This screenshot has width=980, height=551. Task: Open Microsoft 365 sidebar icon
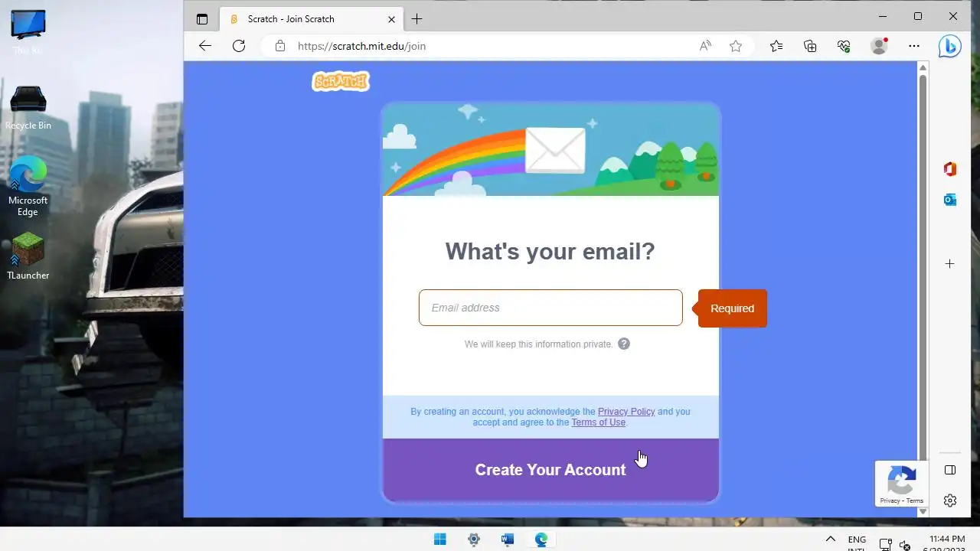click(x=950, y=169)
